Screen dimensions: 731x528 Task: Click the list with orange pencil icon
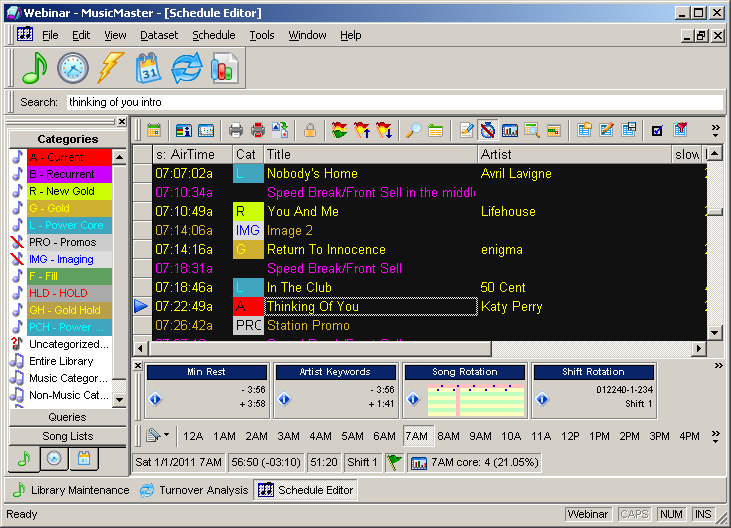point(606,130)
